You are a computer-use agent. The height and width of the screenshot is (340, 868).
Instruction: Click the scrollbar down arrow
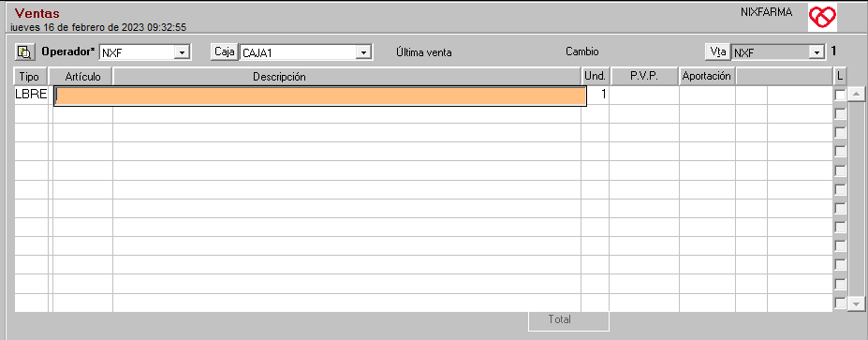pyautogui.click(x=857, y=303)
